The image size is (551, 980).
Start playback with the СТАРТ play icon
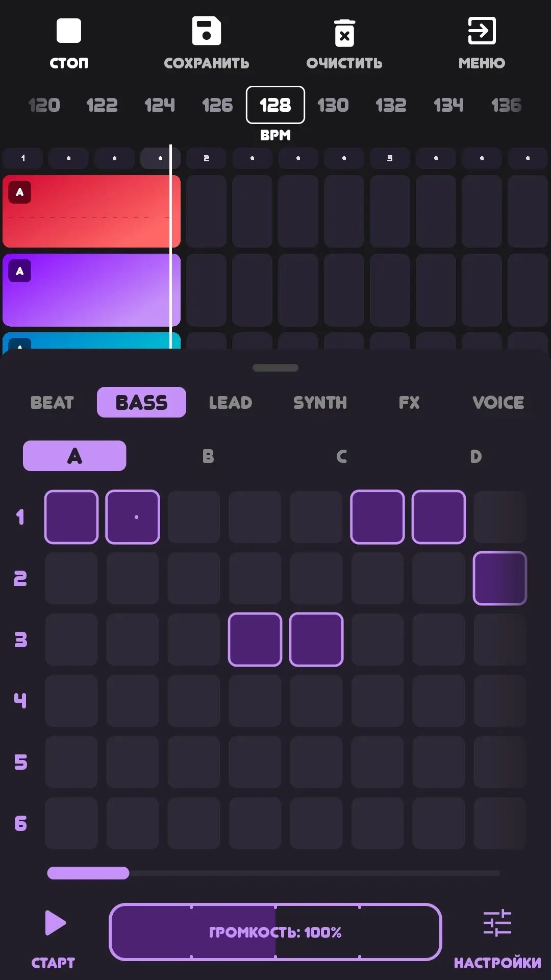(55, 923)
